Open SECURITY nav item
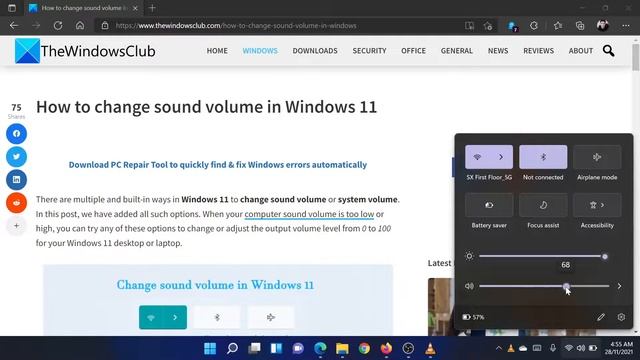Screen dimensions: 640x360 pos(369,51)
